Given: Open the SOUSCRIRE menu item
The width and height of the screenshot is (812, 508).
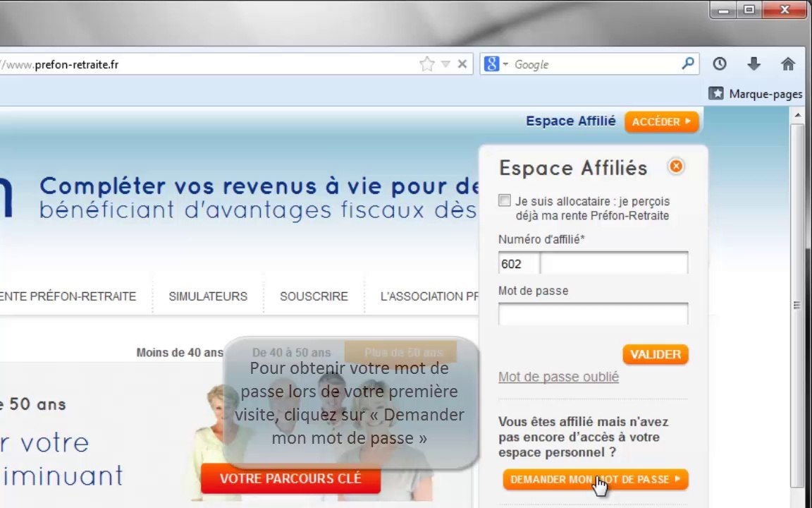Looking at the screenshot, I should pos(314,296).
